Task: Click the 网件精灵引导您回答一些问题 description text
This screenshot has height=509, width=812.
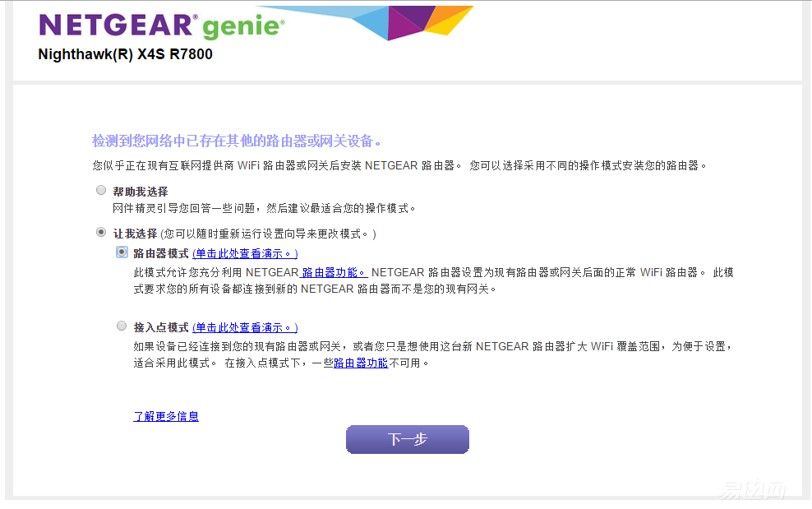Action: [x=264, y=208]
